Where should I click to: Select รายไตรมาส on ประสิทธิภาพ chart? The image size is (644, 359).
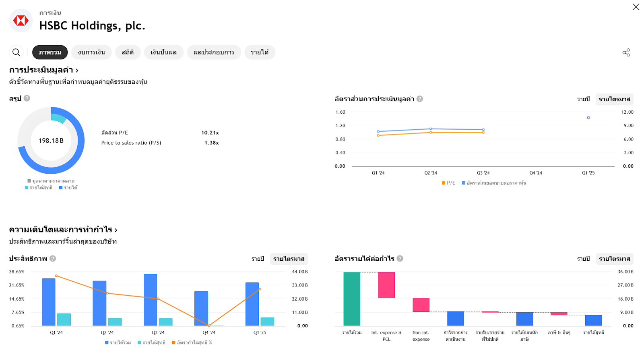(289, 259)
